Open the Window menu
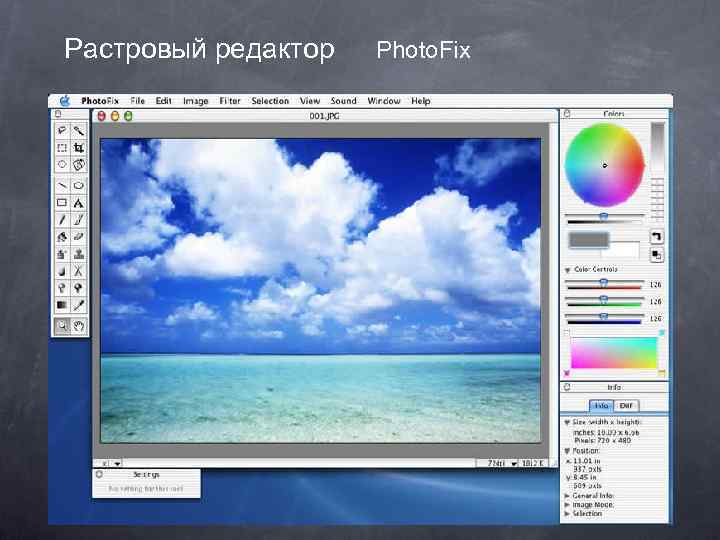This screenshot has height=540, width=720. pos(384,101)
